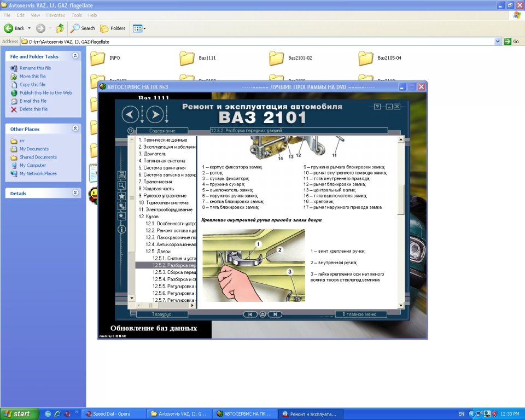
Task: Remove bookmark with star-minus icon
Action: pyautogui.click(x=121, y=216)
